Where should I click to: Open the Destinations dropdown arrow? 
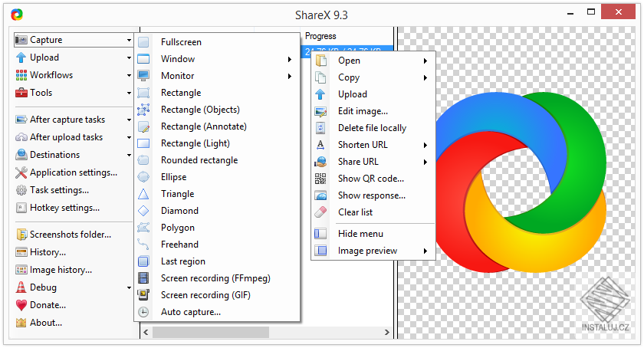click(x=129, y=156)
